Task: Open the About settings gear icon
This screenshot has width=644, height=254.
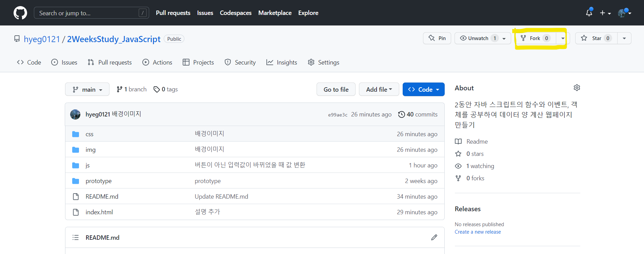Action: tap(577, 88)
